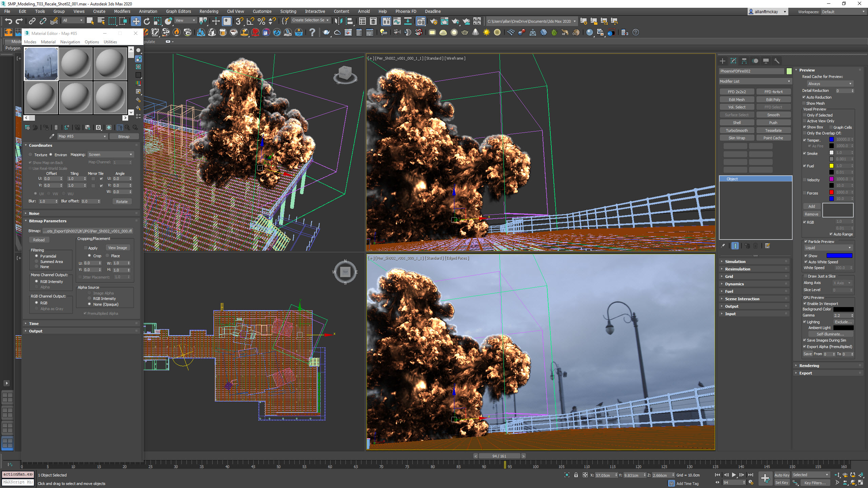
Task: Open the Modify command panel tab
Action: [733, 61]
